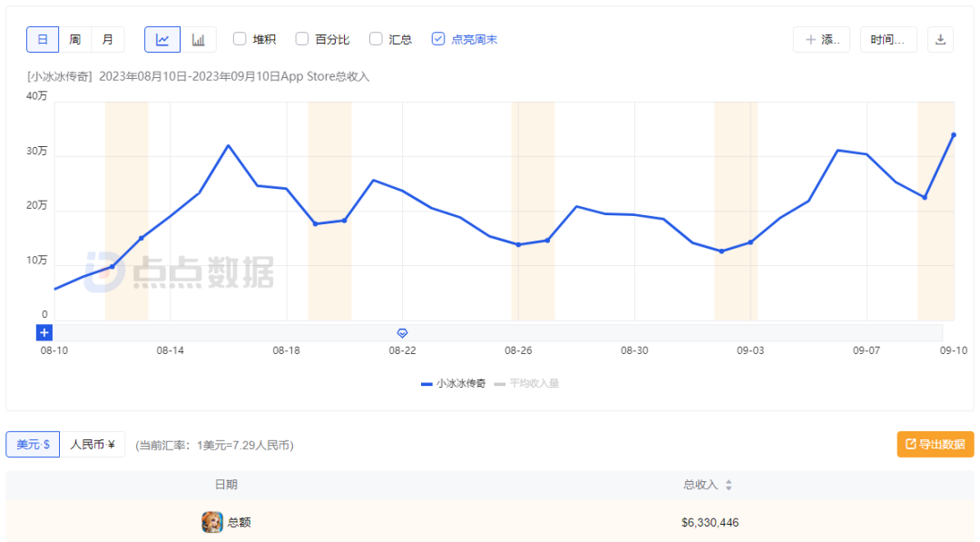This screenshot has height=542, width=980.
Task: Click the blue plus icon below chart
Action: pyautogui.click(x=44, y=332)
